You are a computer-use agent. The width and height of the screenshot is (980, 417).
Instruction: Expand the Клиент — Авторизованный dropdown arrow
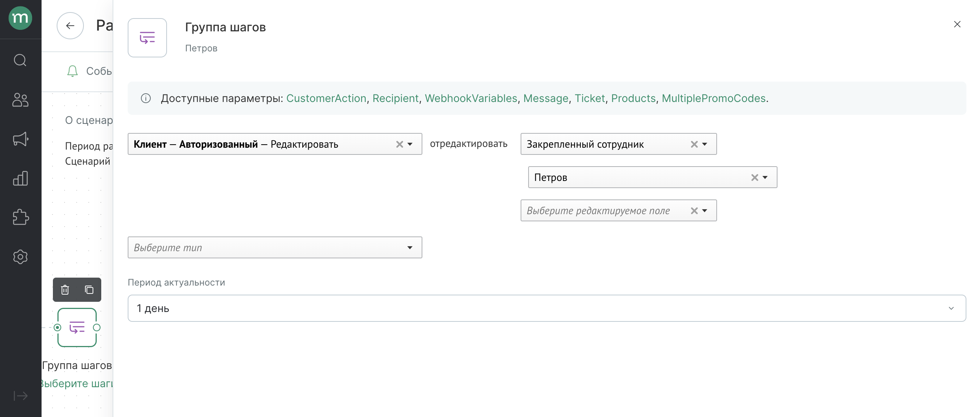pyautogui.click(x=410, y=144)
